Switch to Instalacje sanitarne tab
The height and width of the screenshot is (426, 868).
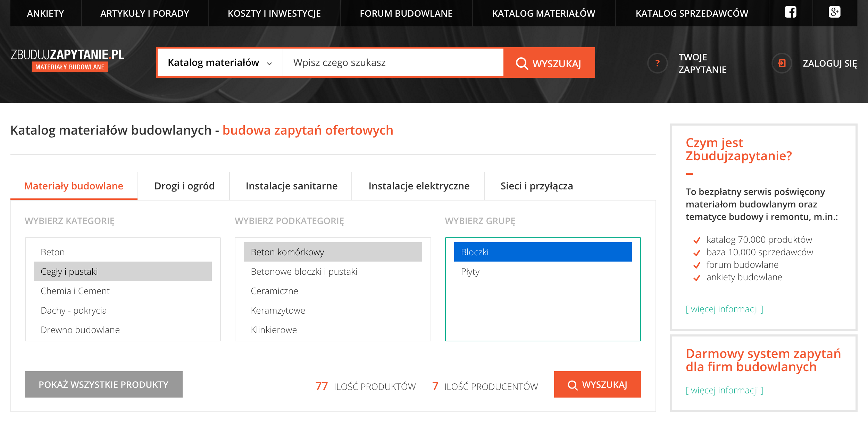292,186
